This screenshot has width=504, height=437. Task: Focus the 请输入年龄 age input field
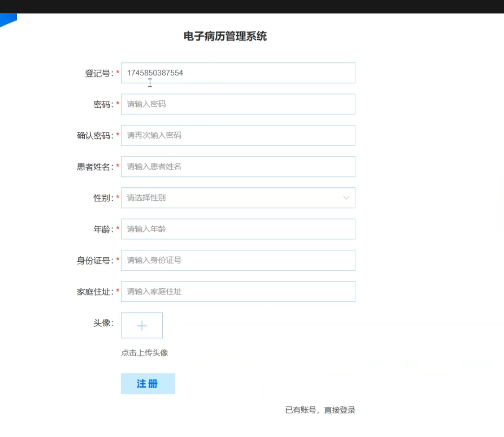click(x=238, y=229)
